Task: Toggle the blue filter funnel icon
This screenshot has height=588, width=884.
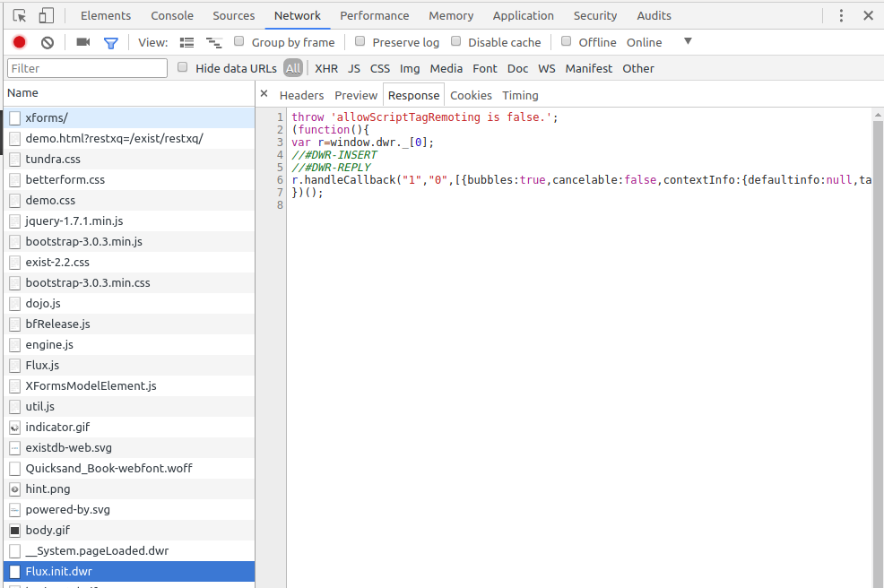Action: pos(111,43)
